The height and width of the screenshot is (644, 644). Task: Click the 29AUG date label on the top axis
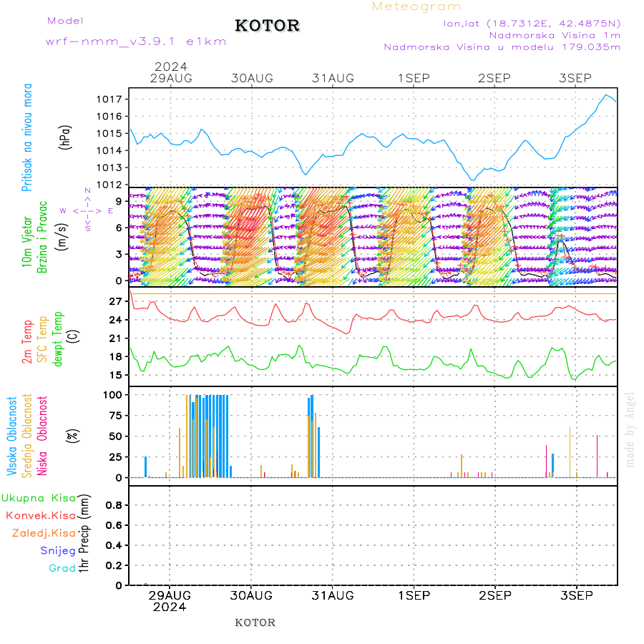(171, 78)
